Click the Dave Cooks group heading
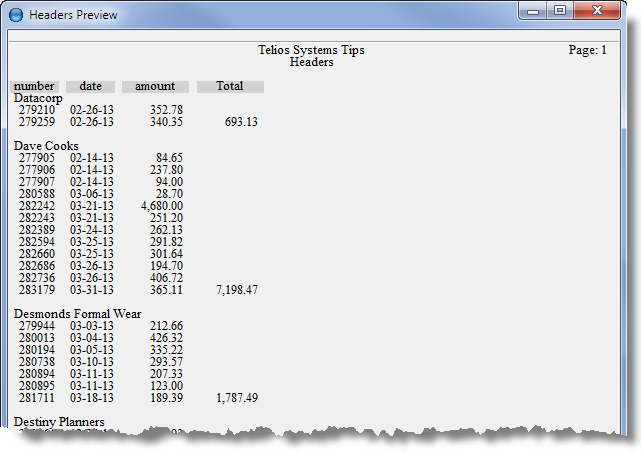641x452 pixels. tap(46, 146)
